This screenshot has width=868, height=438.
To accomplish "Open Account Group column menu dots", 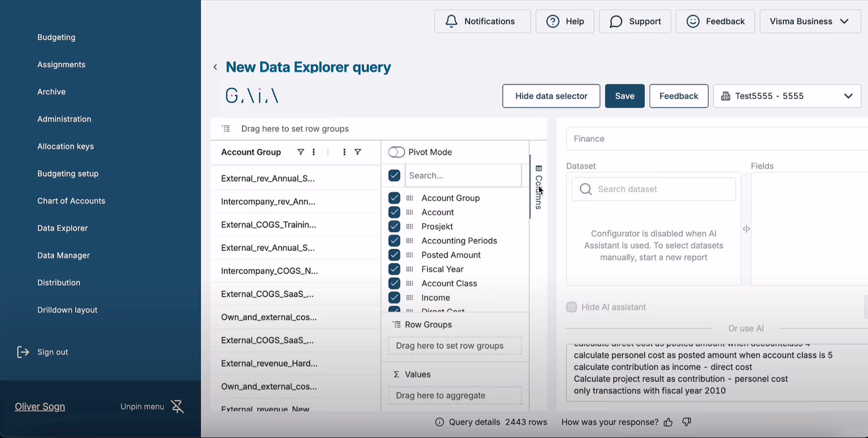I will coord(314,152).
